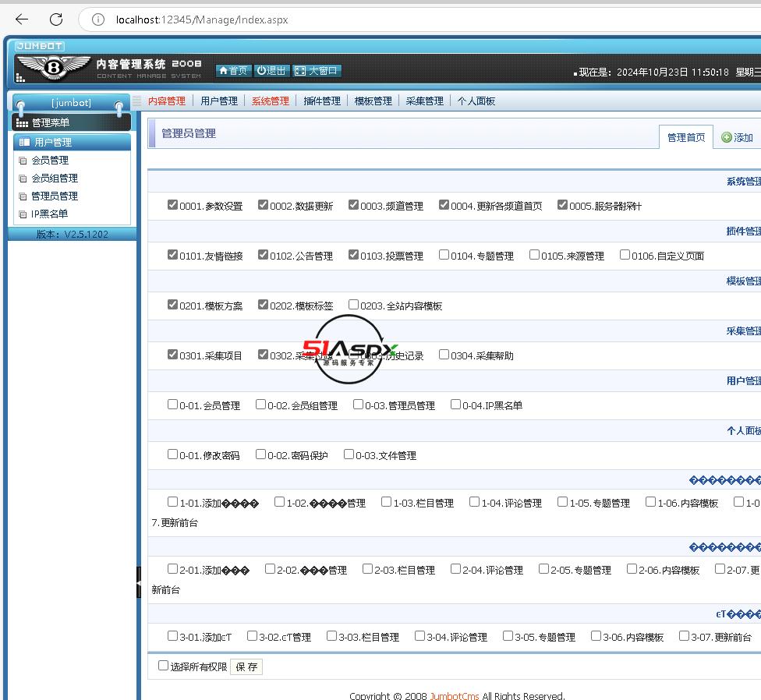Click the browser back arrow

22,19
